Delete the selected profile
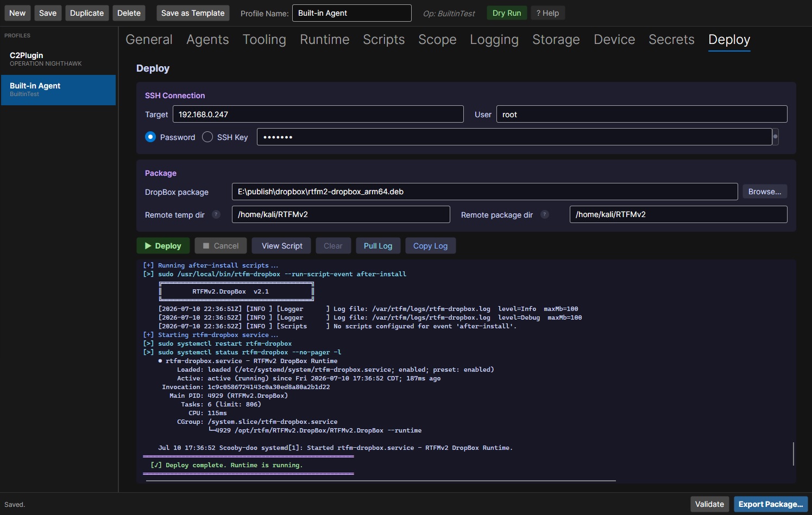 click(129, 13)
